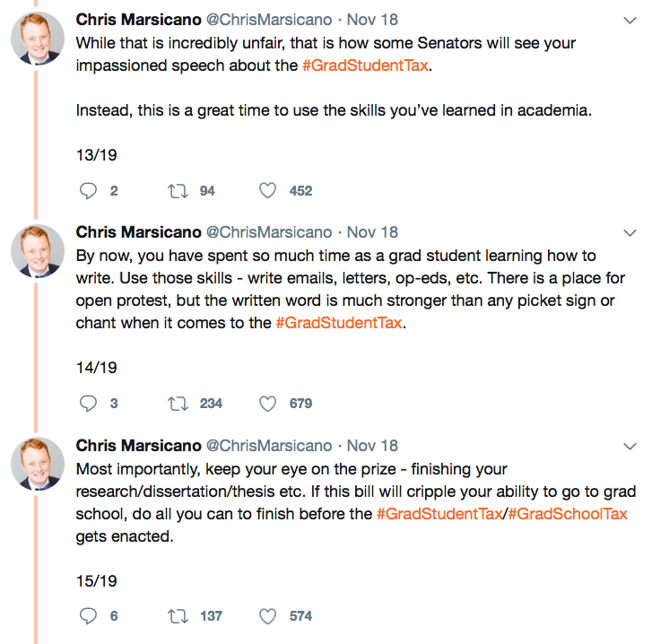Open the 15/19 tweet's dropdown chevron
669x644 pixels.
pyautogui.click(x=630, y=446)
